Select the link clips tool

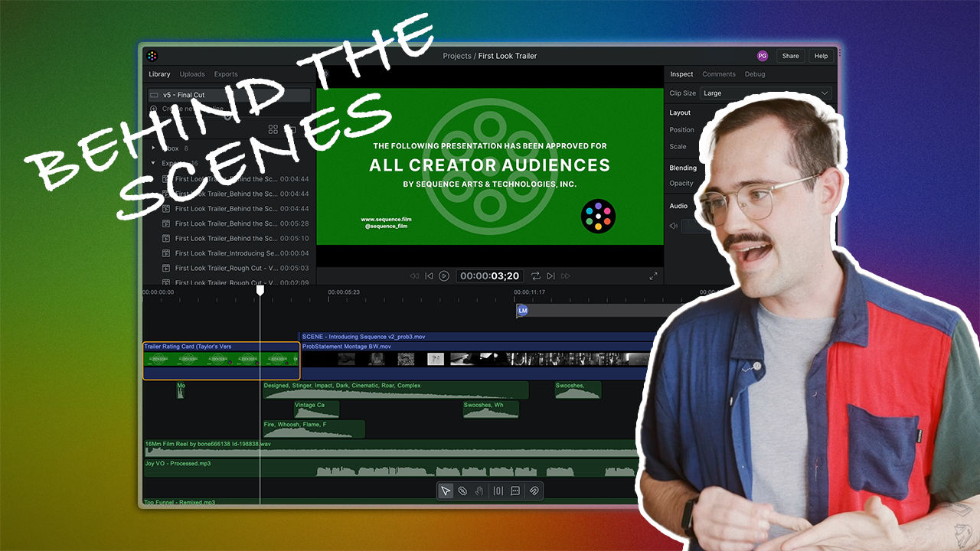coord(462,491)
